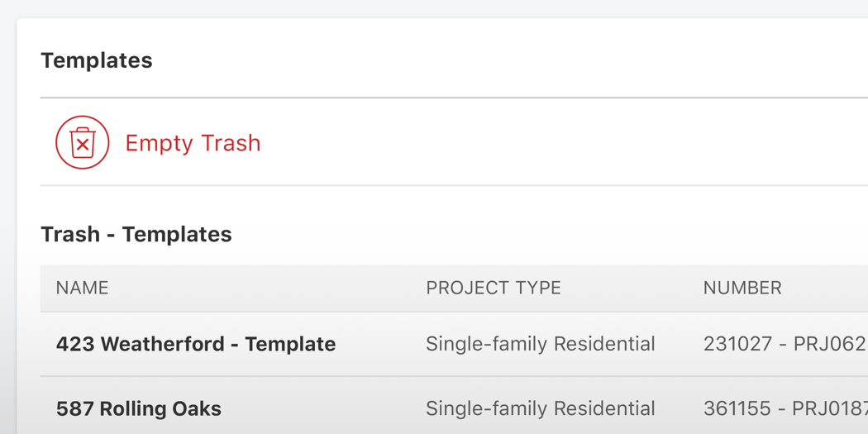Viewport: 868px width, 434px height.
Task: Sort by PROJECT TYPE column header
Action: pos(493,288)
